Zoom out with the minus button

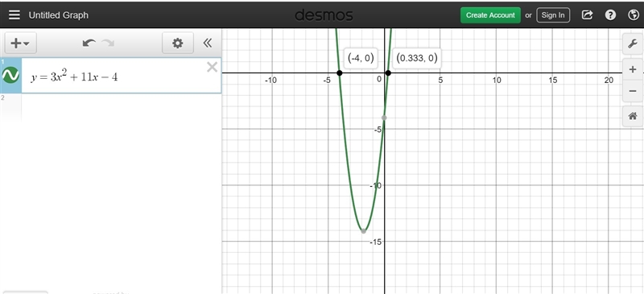(x=633, y=91)
